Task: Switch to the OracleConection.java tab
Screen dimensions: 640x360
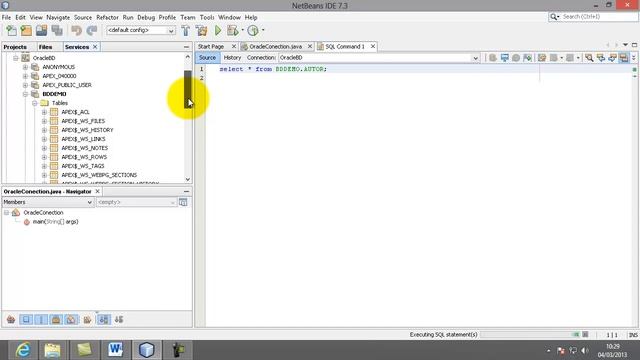Action: [276, 47]
